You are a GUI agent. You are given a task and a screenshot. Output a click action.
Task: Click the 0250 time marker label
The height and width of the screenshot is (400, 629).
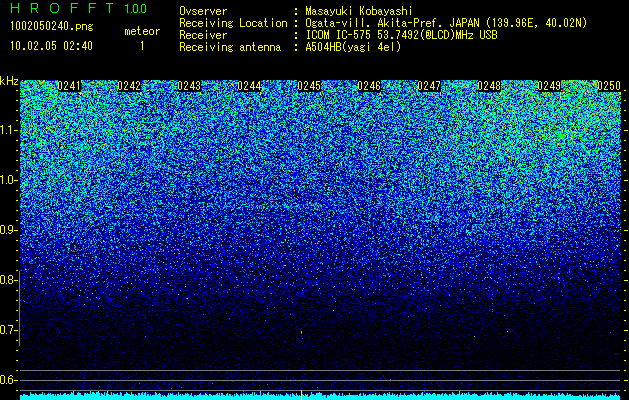click(x=609, y=86)
